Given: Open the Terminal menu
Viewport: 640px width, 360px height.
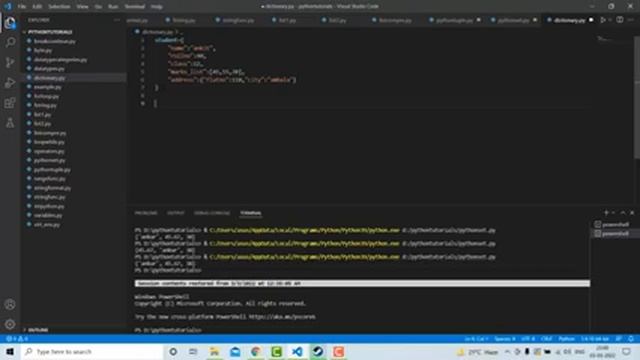Looking at the screenshot, I should [x=135, y=7].
